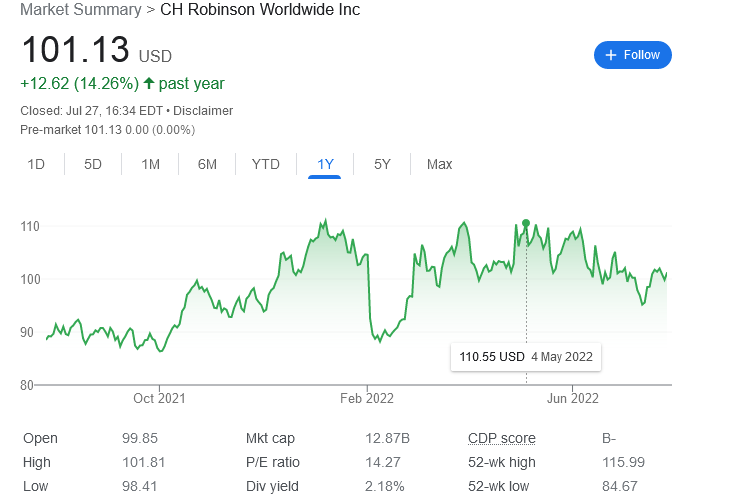Click the CDP score value B-
Image resolution: width=732 pixels, height=503 pixels.
point(609,438)
